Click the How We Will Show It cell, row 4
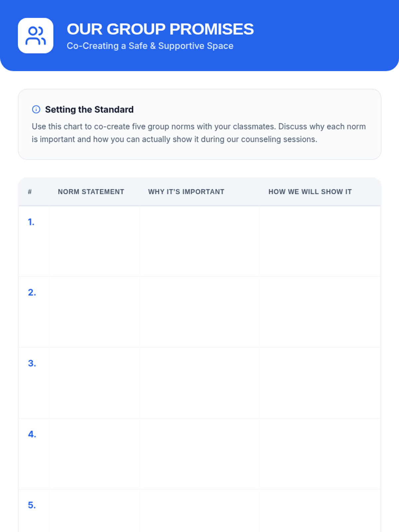This screenshot has height=532, width=399. coord(320,454)
